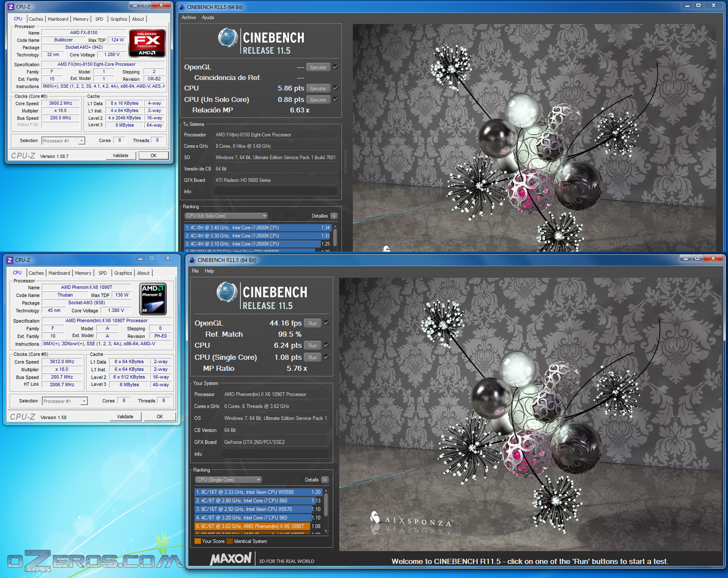
Task: Click the top Ranking list scrollbar
Action: click(335, 237)
